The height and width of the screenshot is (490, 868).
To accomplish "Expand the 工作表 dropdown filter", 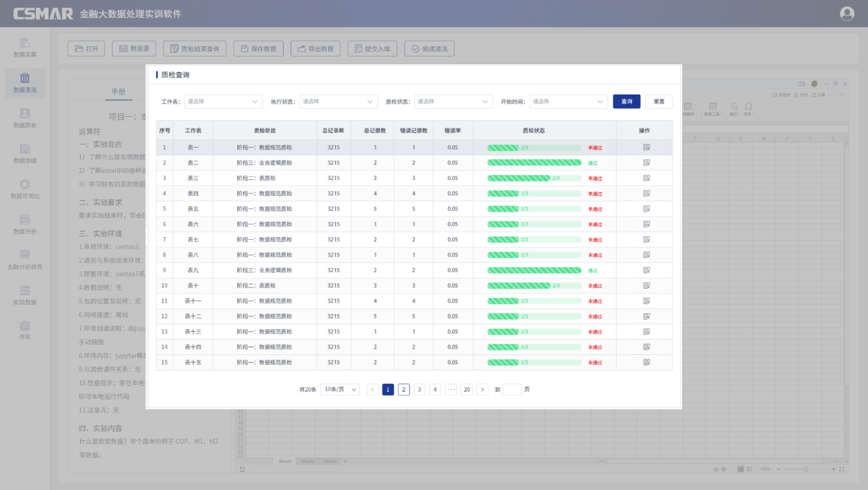I will (x=223, y=102).
